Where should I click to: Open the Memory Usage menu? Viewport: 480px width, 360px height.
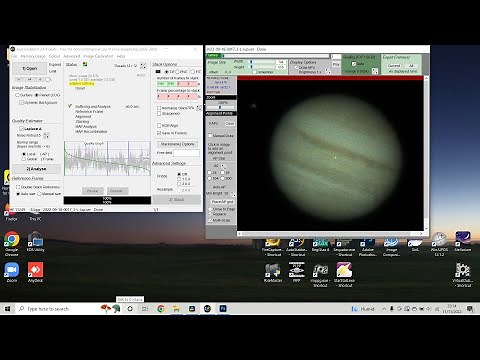click(33, 56)
